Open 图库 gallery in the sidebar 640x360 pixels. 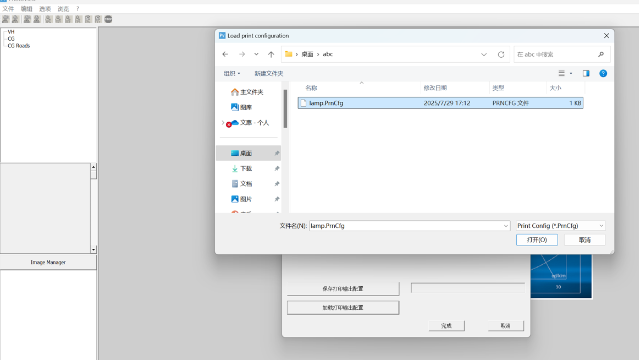(242, 107)
